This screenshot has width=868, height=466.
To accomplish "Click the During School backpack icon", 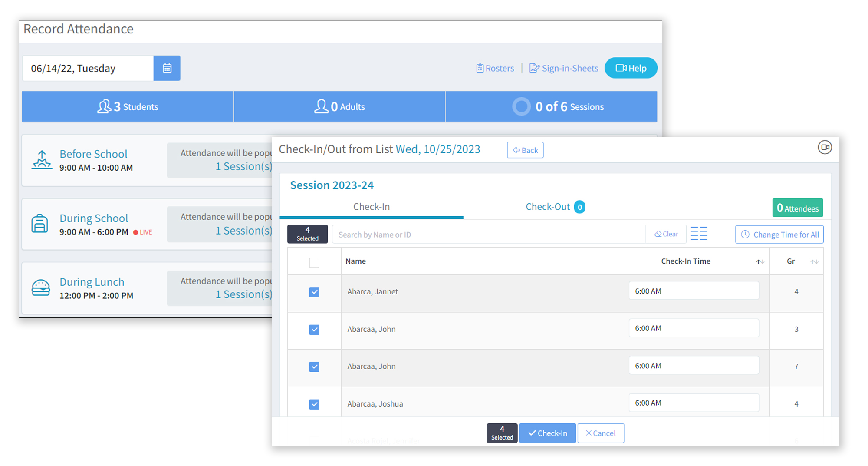I will pos(40,224).
